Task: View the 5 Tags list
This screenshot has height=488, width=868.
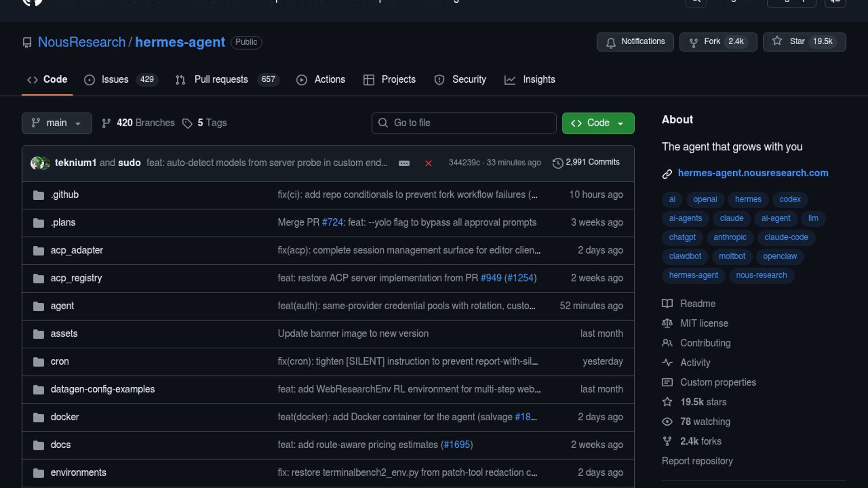Action: [212, 123]
